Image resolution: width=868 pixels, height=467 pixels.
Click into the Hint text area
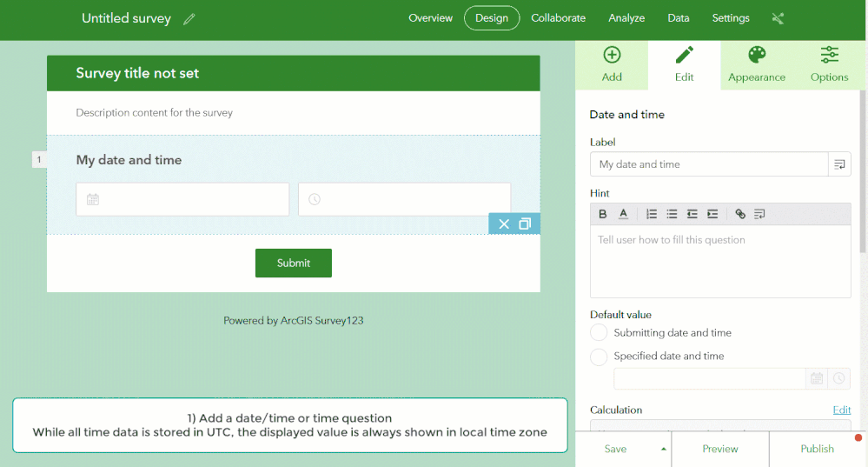coord(720,261)
